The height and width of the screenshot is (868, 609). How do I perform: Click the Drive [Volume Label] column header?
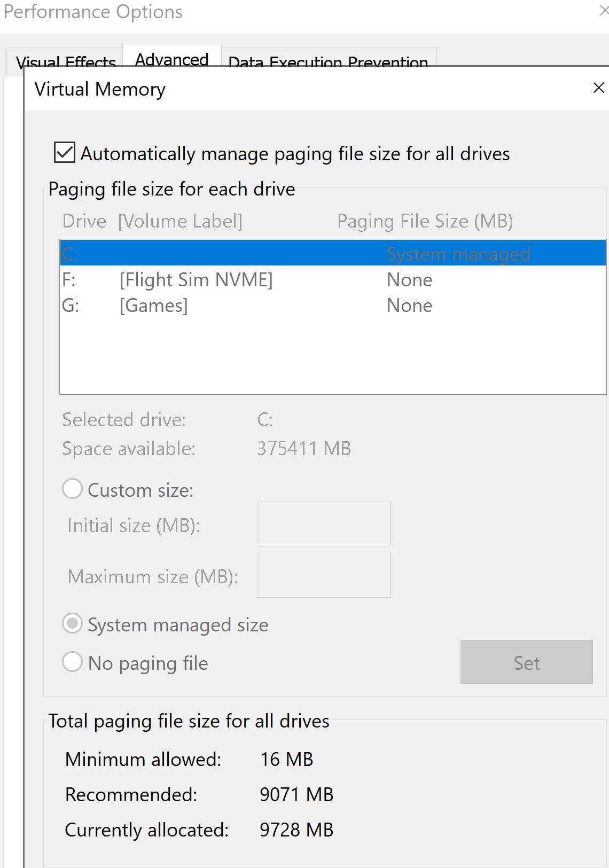tap(152, 221)
